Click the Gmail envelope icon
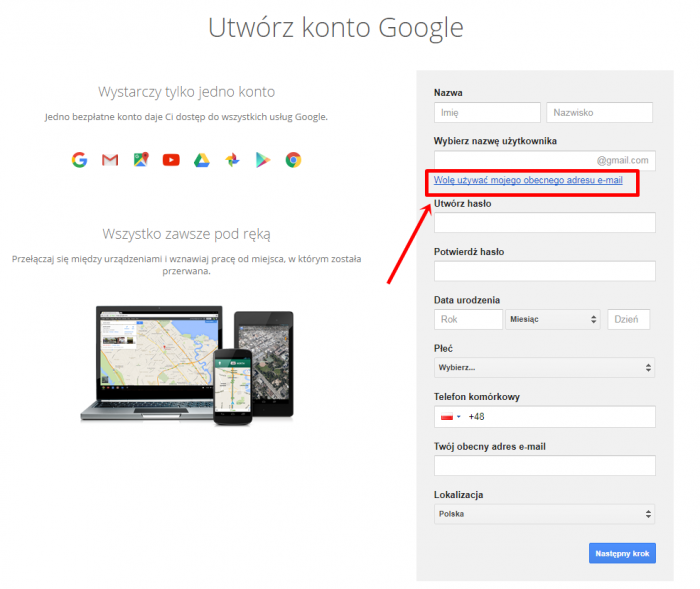The image size is (700, 589). click(110, 160)
